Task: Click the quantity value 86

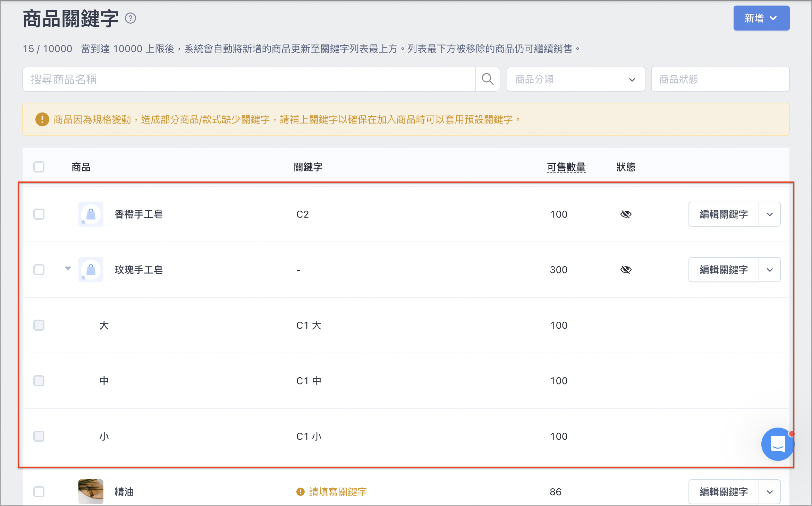Action: pos(556,492)
